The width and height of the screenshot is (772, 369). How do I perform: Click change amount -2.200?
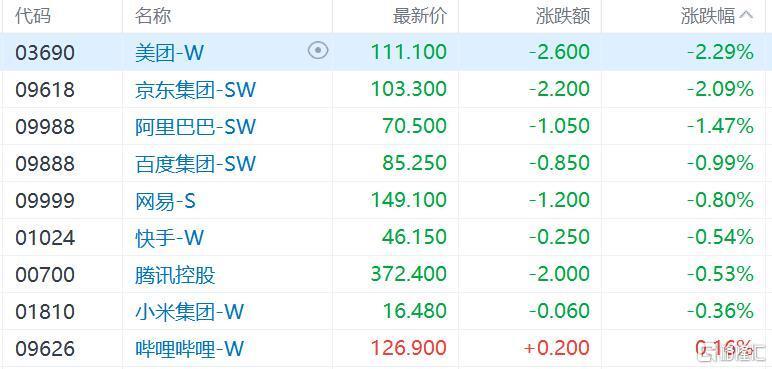[560, 89]
